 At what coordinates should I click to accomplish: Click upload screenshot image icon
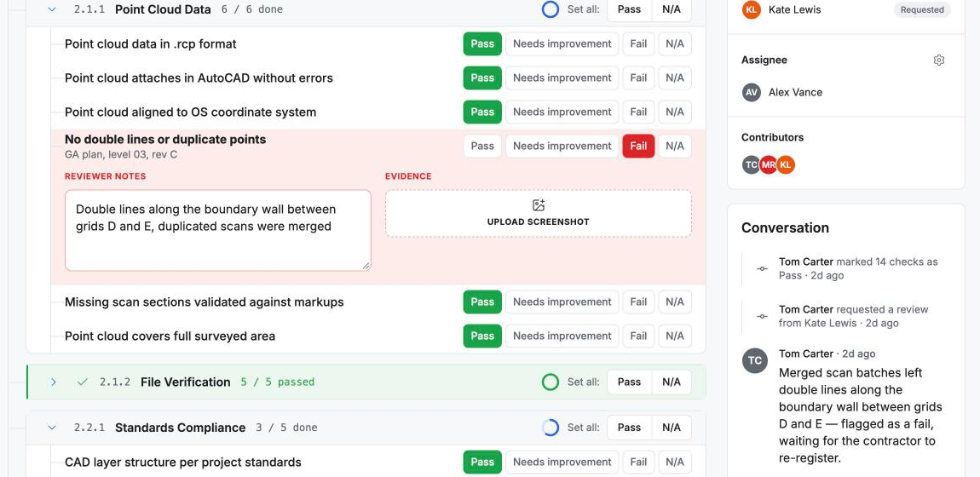click(x=538, y=205)
